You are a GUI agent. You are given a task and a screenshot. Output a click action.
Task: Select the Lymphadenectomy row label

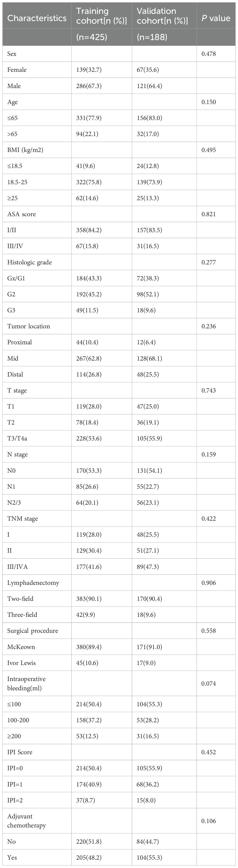coord(33,583)
